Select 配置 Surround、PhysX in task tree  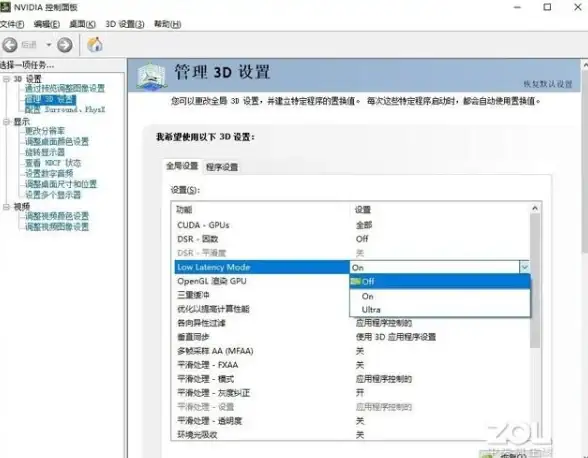pyautogui.click(x=65, y=110)
